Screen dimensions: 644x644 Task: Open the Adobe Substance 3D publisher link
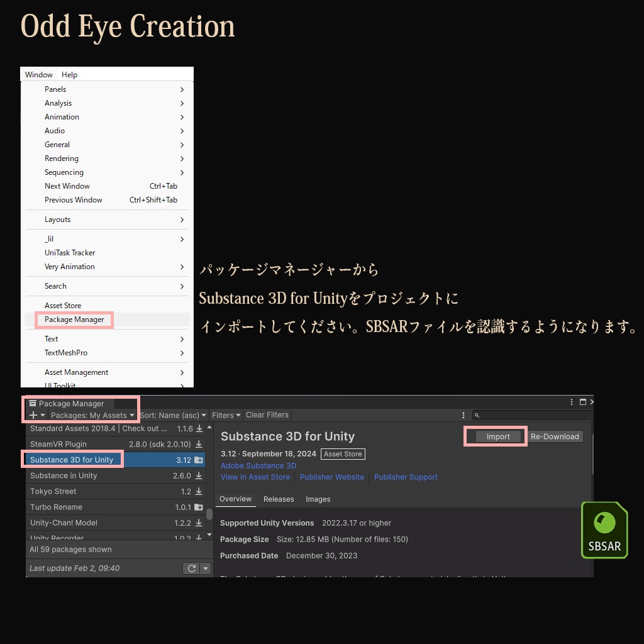pos(258,466)
